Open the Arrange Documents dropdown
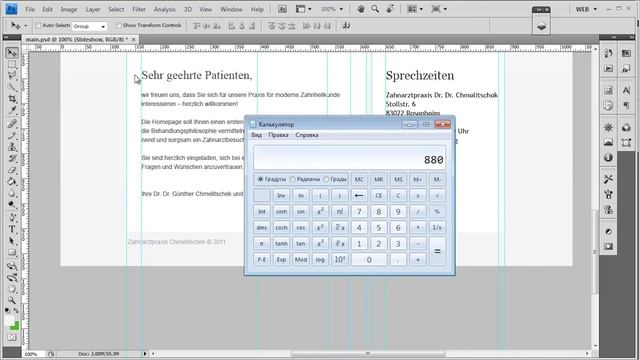This screenshot has width=640, height=360. (x=415, y=9)
